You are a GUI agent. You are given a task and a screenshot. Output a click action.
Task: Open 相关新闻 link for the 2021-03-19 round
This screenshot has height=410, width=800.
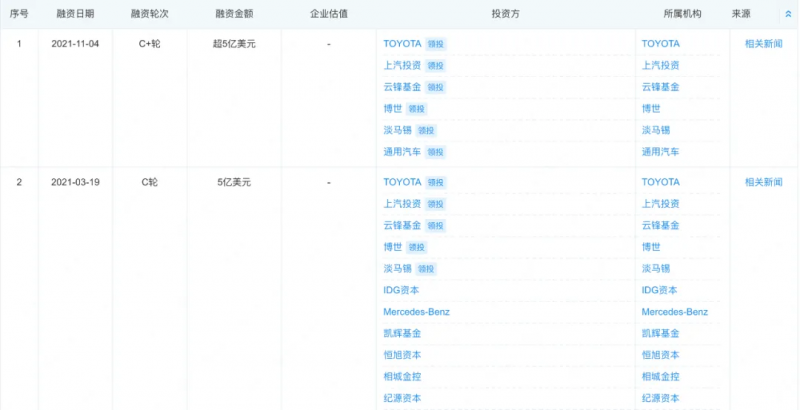pyautogui.click(x=763, y=183)
